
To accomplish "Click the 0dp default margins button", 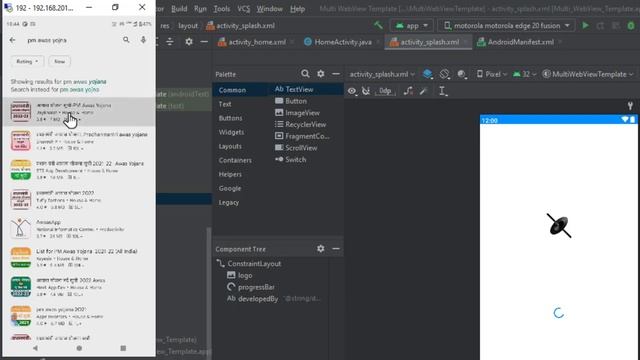I will coord(384,91).
